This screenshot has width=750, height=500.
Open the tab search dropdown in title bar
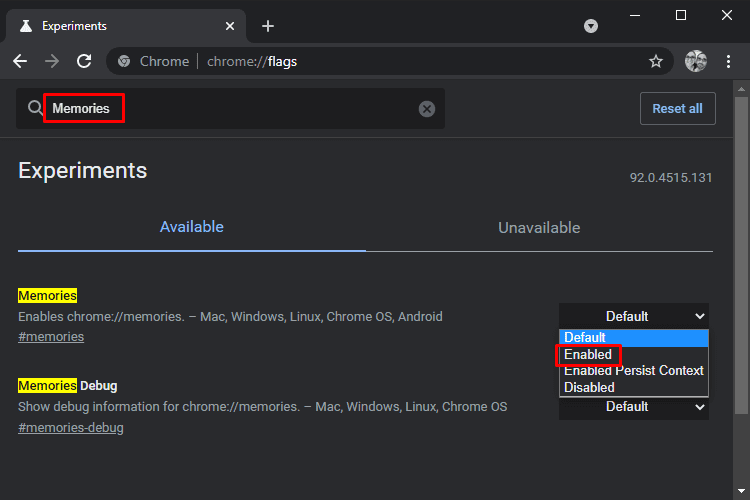(591, 26)
